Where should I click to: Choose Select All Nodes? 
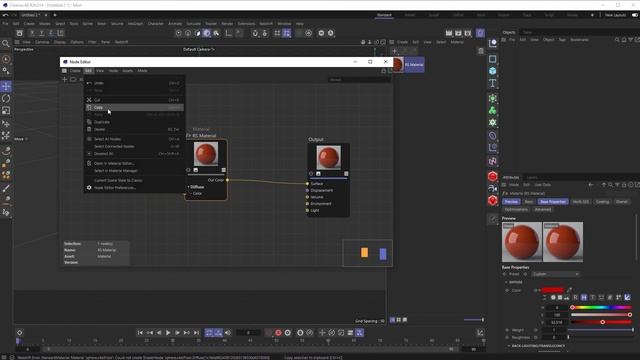[134, 139]
